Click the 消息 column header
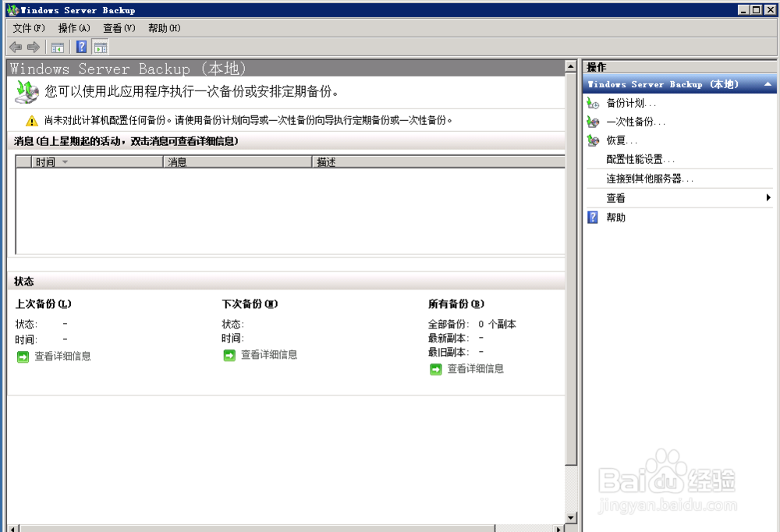This screenshot has height=532, width=780. click(238, 161)
